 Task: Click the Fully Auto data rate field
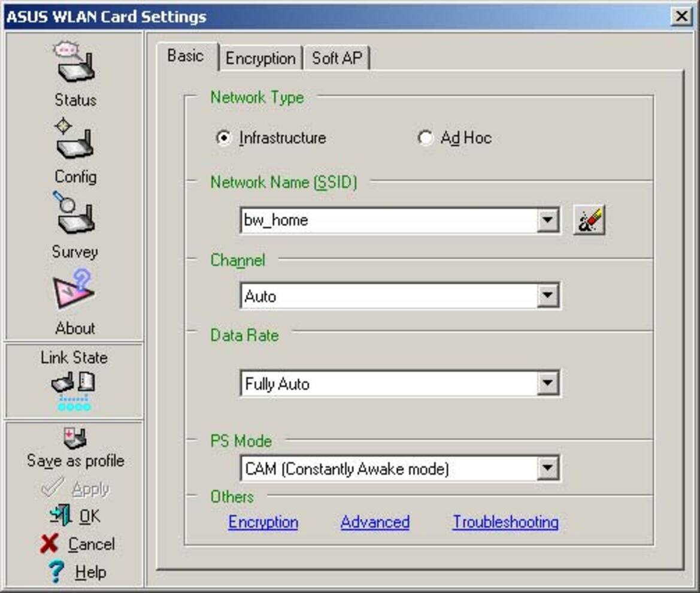click(x=389, y=383)
